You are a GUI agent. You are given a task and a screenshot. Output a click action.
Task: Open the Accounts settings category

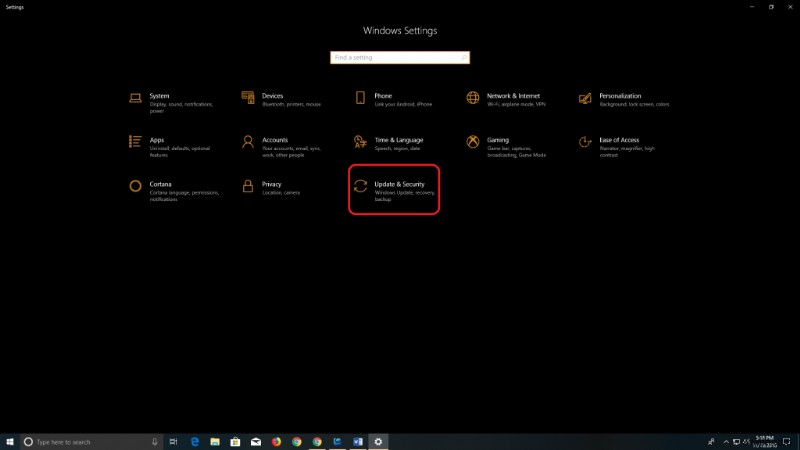pos(282,147)
